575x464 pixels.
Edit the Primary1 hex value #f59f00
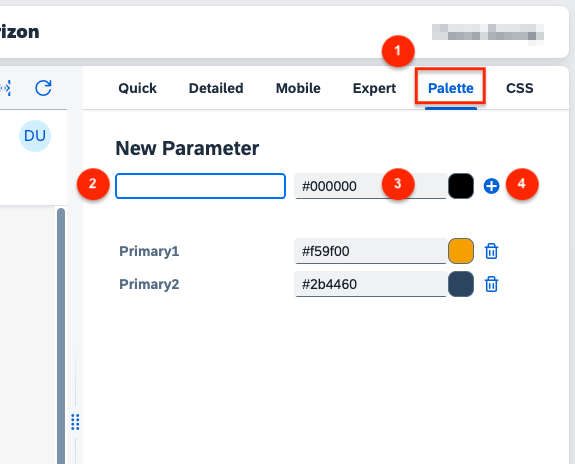pos(371,251)
